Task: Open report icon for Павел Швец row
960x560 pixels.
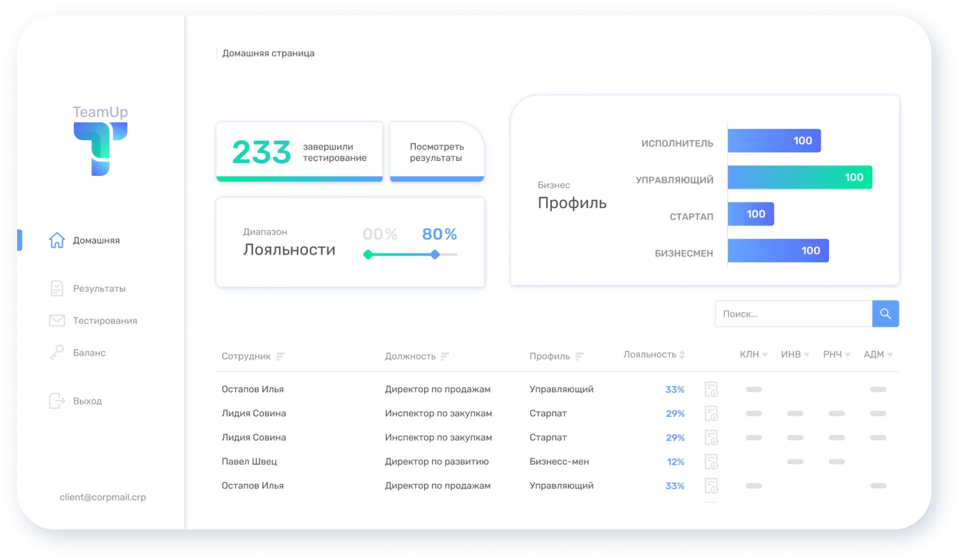Action: point(711,461)
